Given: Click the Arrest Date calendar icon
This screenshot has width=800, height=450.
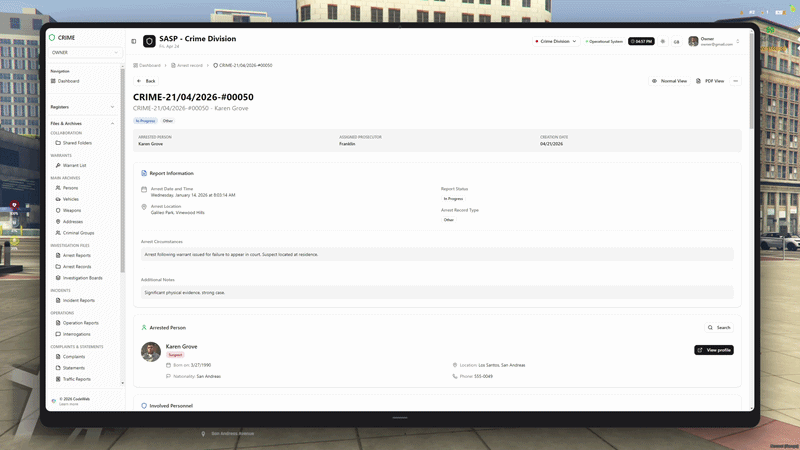Looking at the screenshot, I should [x=144, y=190].
